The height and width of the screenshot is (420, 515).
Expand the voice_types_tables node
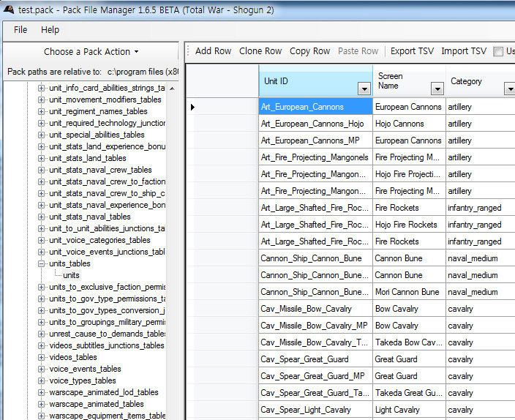point(42,381)
